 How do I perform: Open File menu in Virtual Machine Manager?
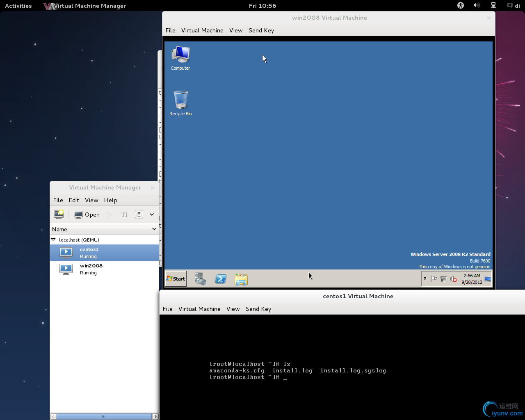pos(58,200)
